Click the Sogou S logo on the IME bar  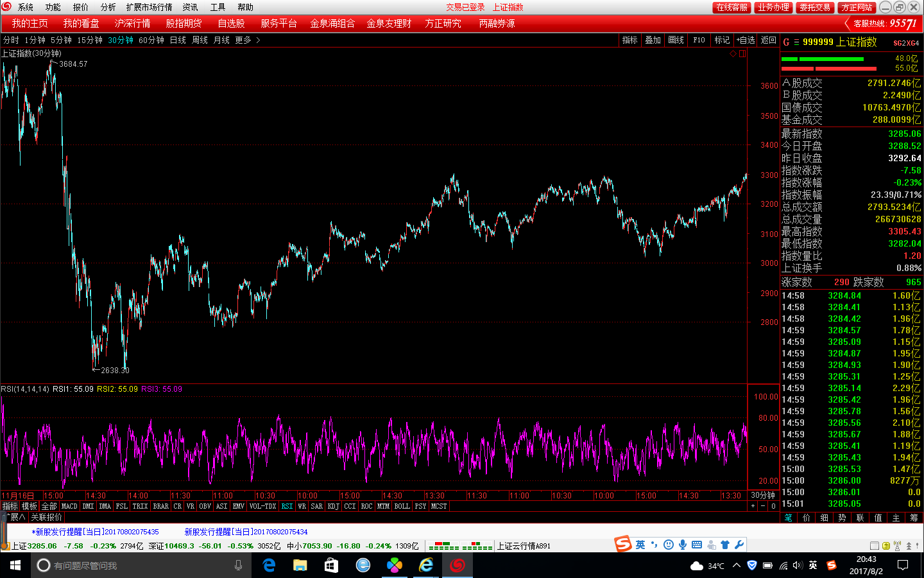point(623,544)
